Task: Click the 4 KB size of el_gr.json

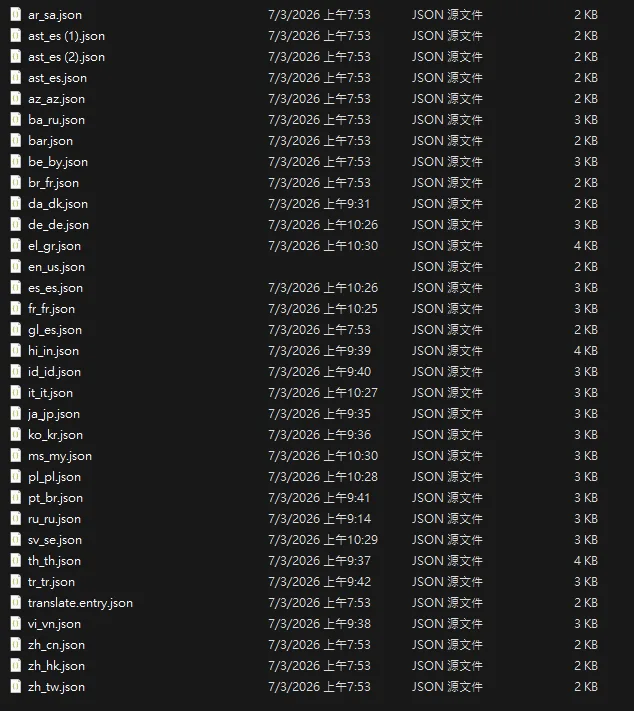Action: (x=586, y=246)
